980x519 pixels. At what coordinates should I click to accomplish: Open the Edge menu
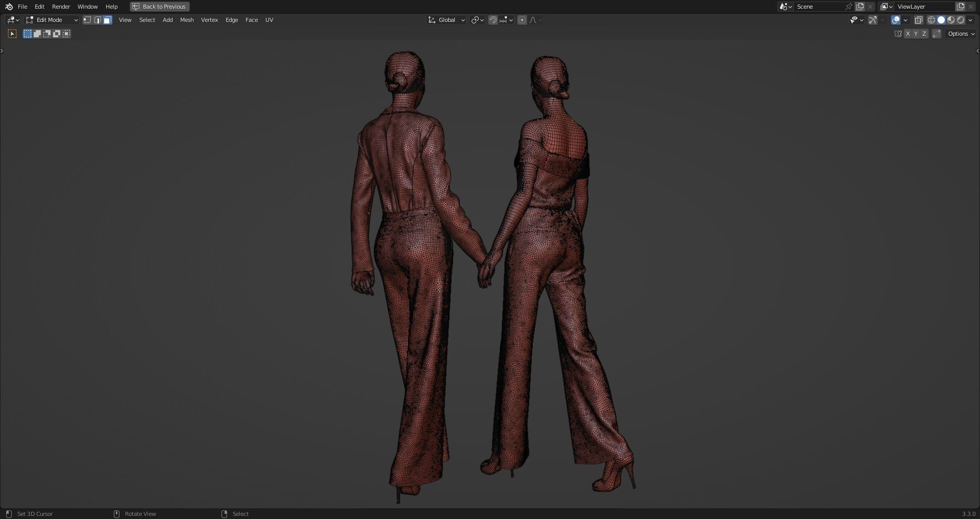tap(232, 20)
